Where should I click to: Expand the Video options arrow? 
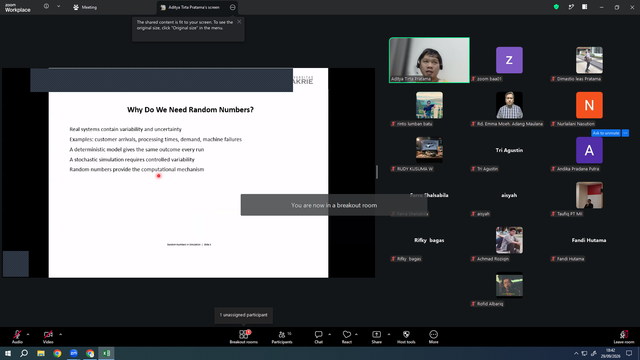(x=60, y=334)
